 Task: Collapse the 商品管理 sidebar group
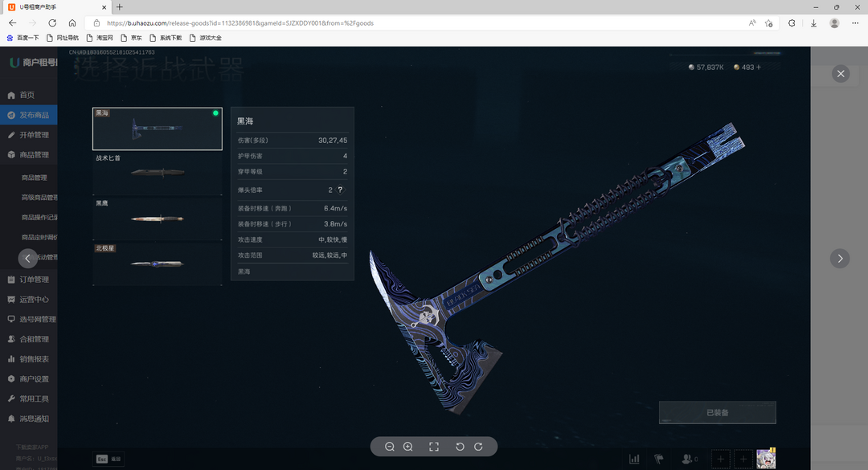point(34,155)
